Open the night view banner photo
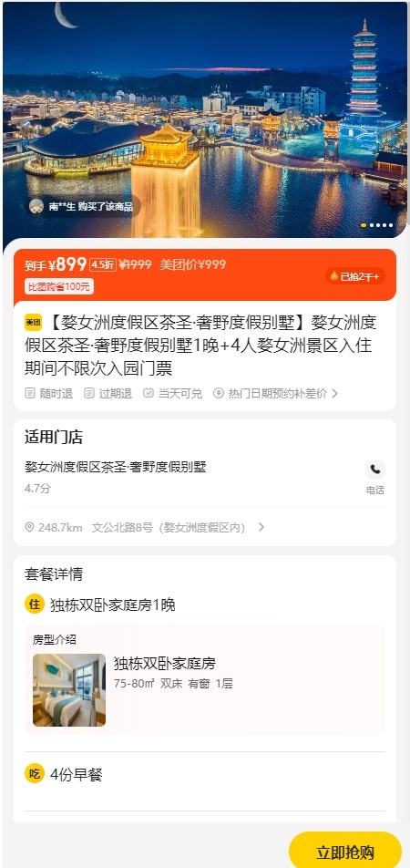Image resolution: width=410 pixels, height=868 pixels. [205, 119]
